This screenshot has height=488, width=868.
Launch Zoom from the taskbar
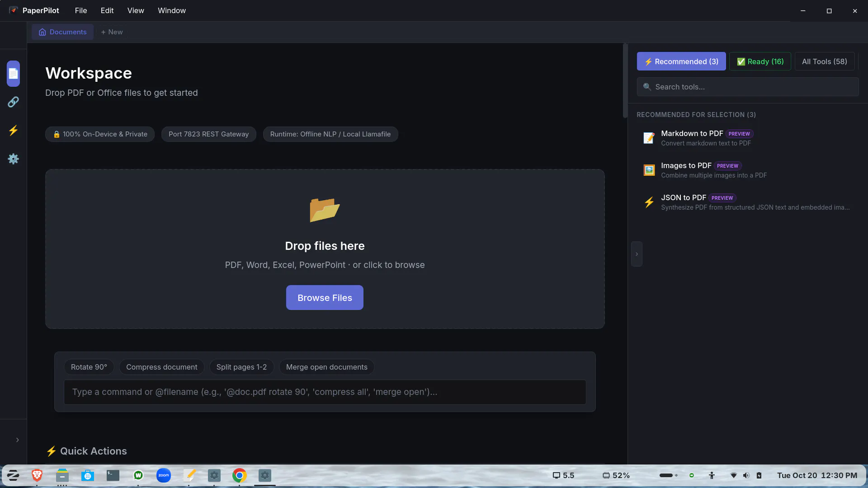tap(164, 475)
